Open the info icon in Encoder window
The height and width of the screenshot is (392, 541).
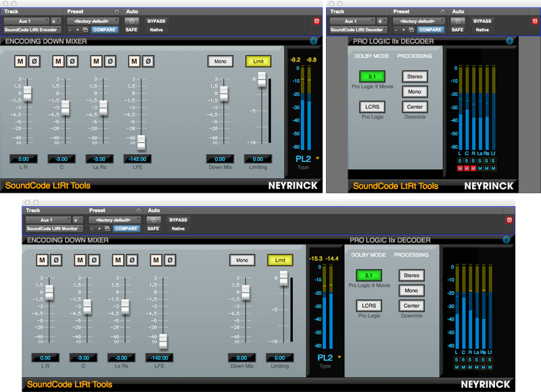point(314,41)
